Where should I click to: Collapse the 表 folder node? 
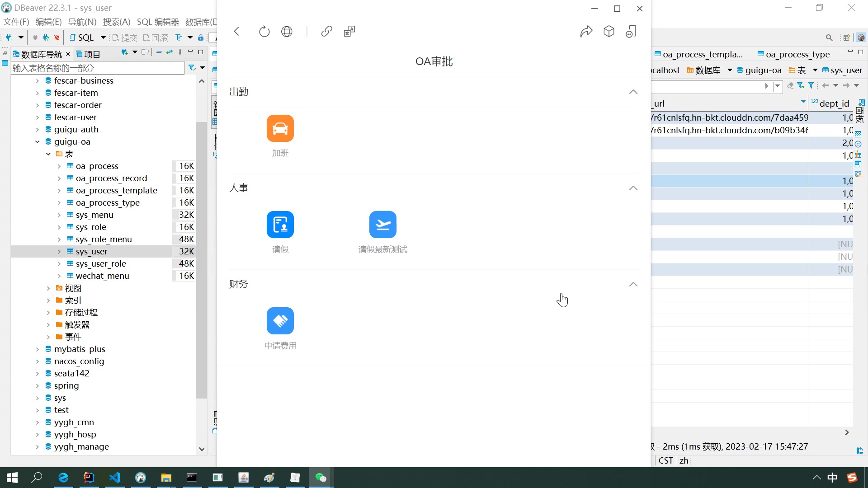(x=48, y=154)
